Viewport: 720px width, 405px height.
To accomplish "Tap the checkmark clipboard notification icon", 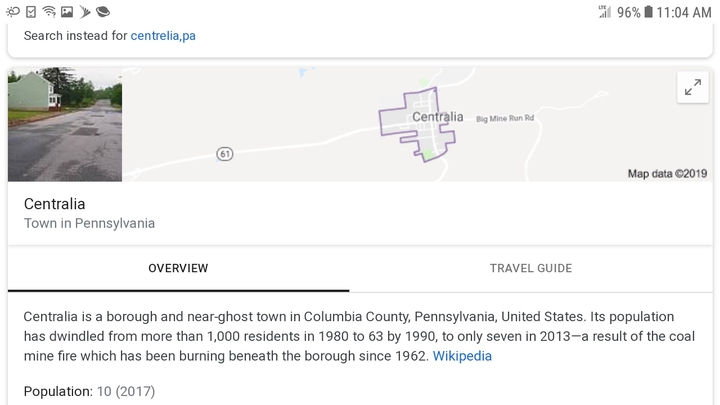I will (x=31, y=12).
